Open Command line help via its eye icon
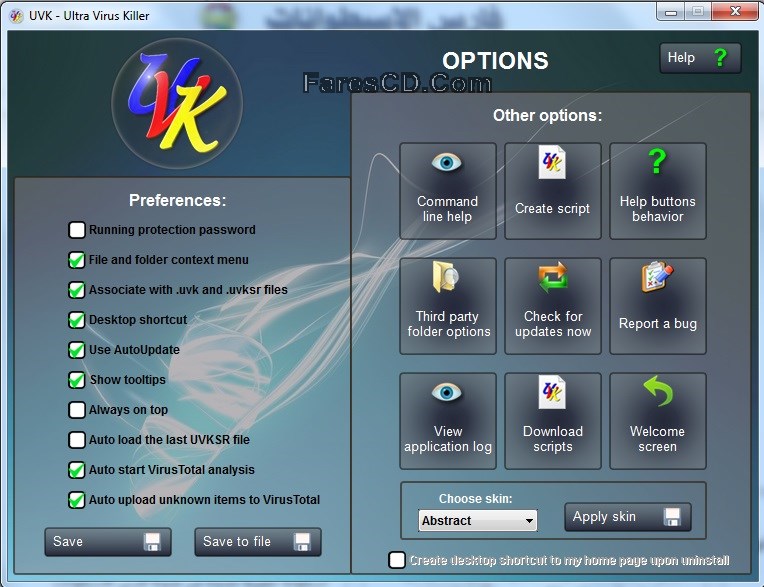764x587 pixels. pos(446,162)
